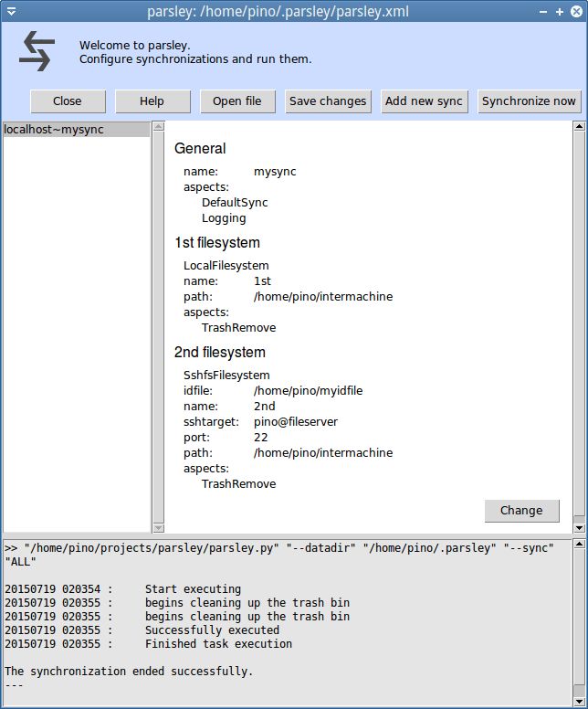Add new sync configuration
The image size is (588, 709).
424,101
